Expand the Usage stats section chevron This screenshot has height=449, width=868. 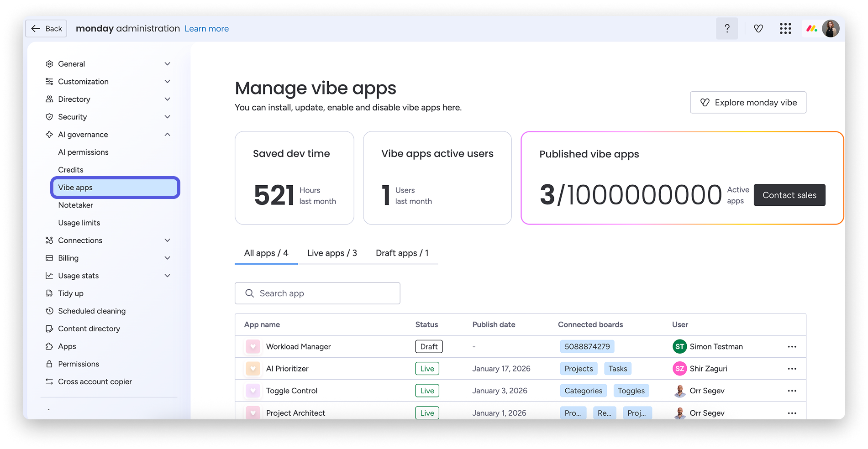168,276
